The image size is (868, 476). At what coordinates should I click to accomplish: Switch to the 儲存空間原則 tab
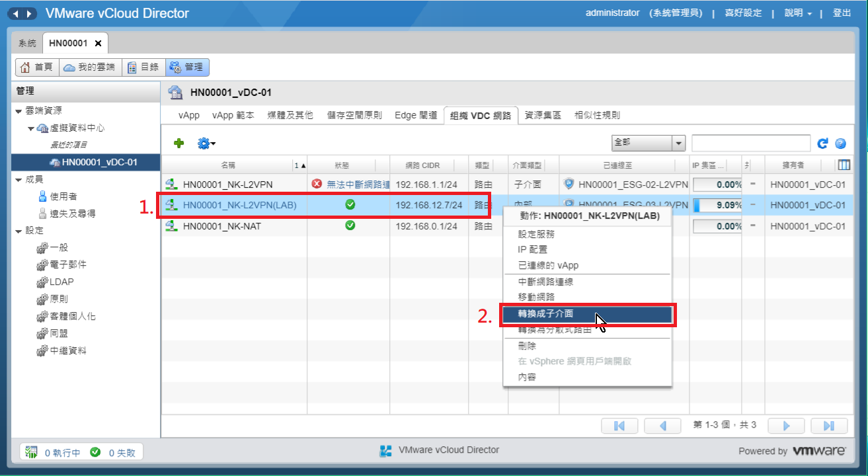click(354, 115)
